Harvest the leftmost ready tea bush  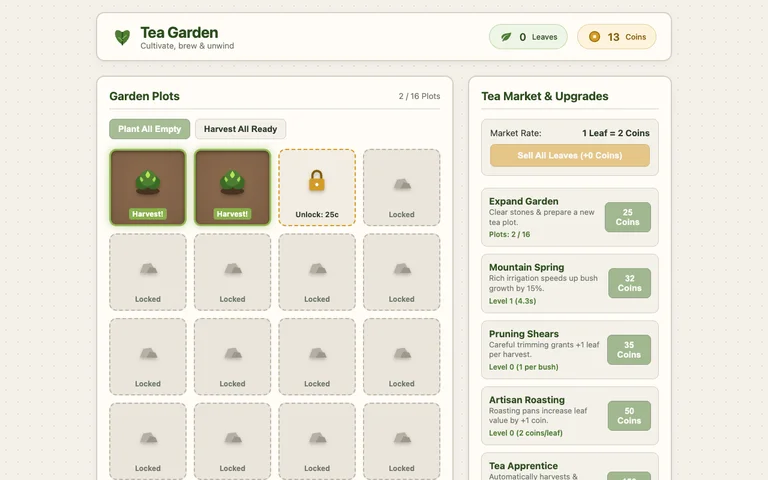(147, 187)
